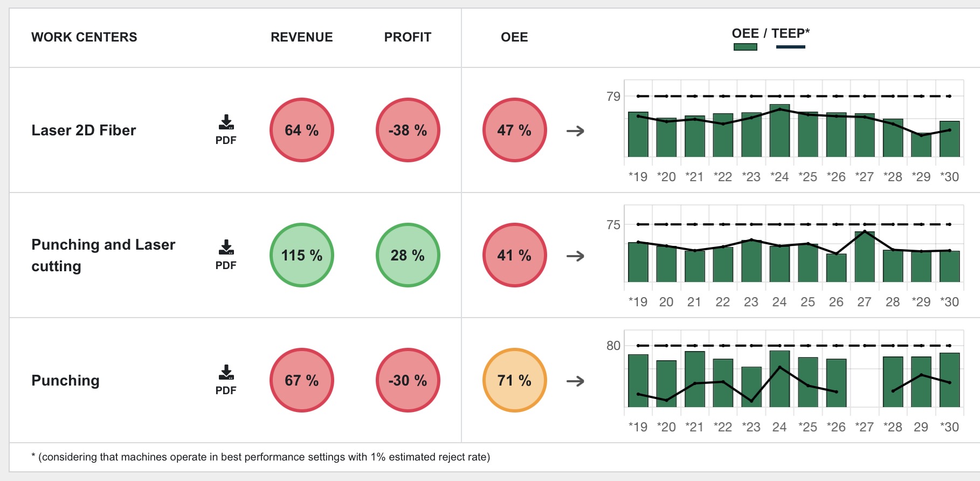Viewport: 980px width, 481px height.
Task: Select the -38 % profit indicator
Action: (x=408, y=130)
